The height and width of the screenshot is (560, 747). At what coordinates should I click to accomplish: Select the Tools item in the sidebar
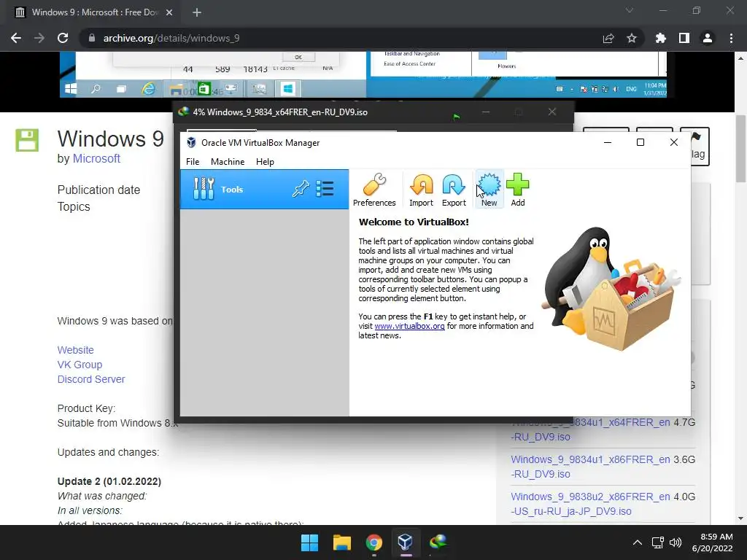coord(264,189)
